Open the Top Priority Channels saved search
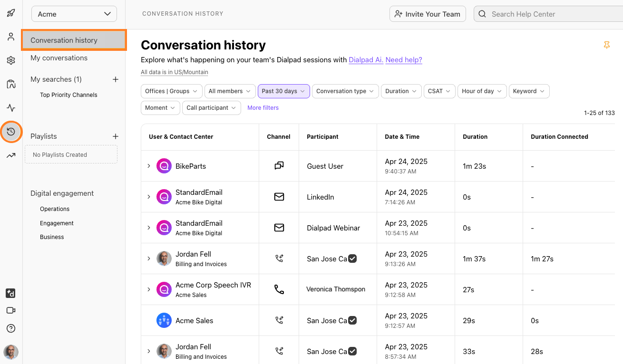 pos(68,95)
